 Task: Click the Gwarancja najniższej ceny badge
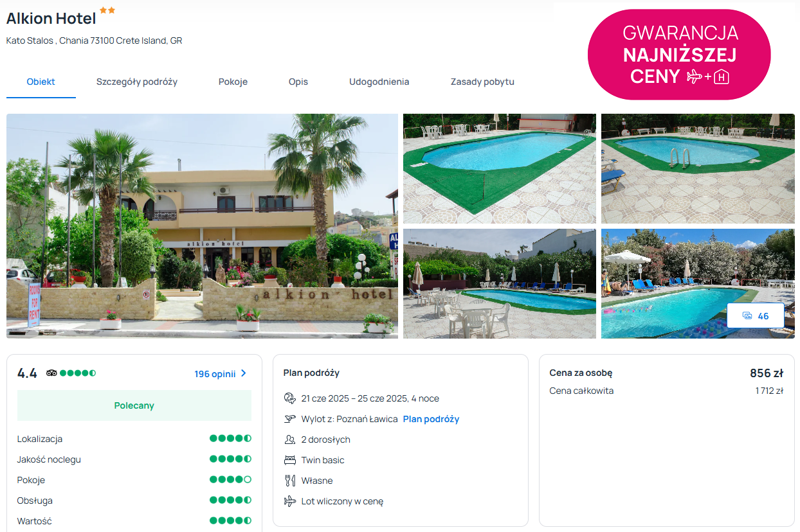point(679,55)
